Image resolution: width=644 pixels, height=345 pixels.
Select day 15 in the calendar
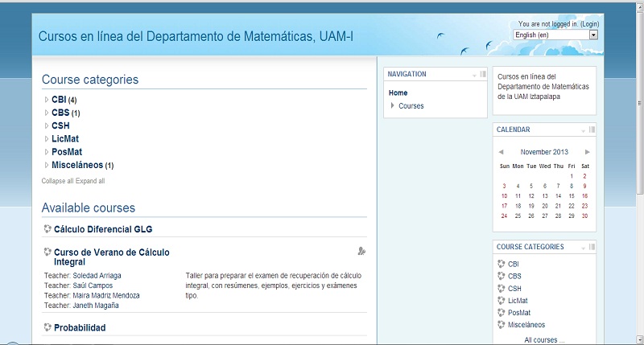(x=572, y=196)
